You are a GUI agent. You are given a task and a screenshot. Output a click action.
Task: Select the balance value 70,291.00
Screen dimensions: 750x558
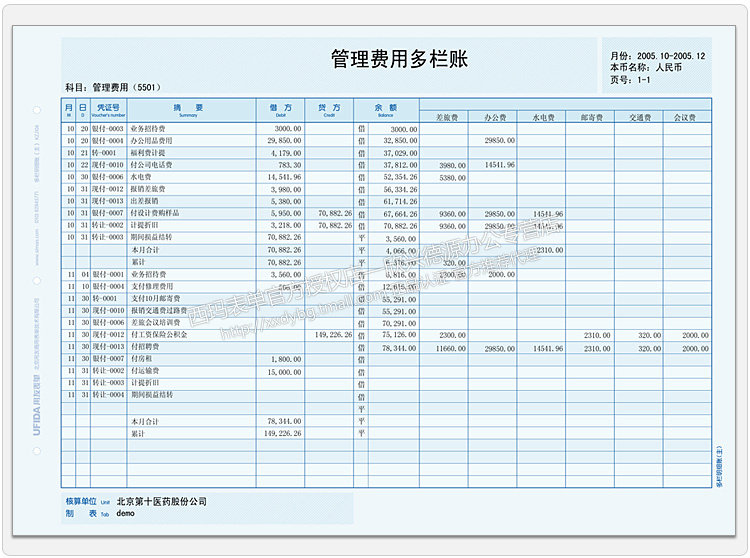tap(399, 324)
